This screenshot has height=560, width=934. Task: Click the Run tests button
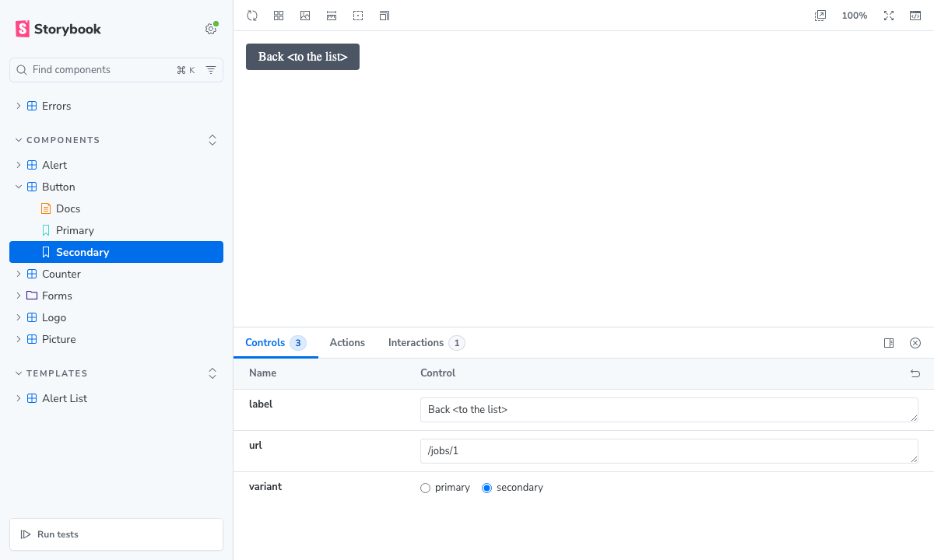point(116,534)
